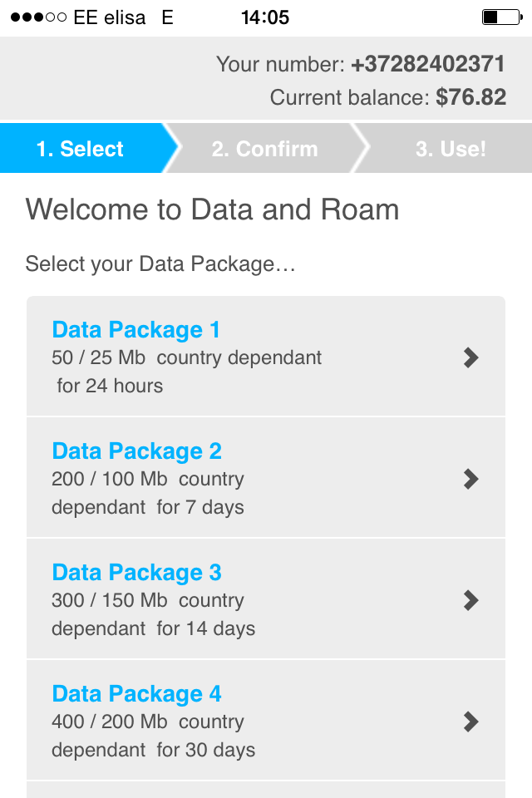Select the 50 / 25 Mb for 24 hours description
This screenshot has height=798, width=532.
pos(186,372)
